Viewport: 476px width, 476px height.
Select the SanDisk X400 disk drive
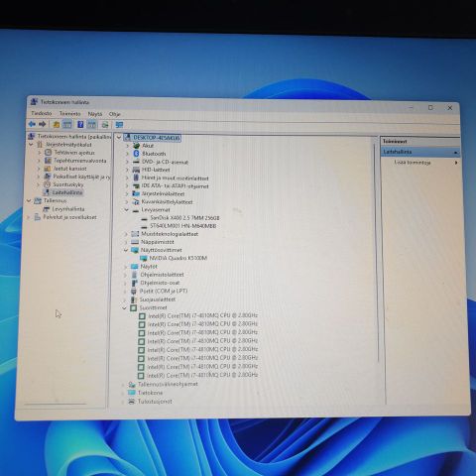[184, 218]
